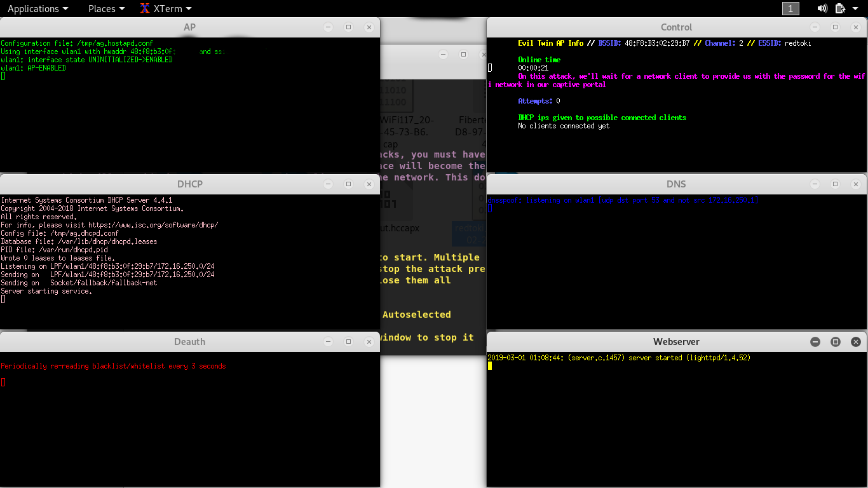Viewport: 868px width, 488px height.
Task: Toggle maximize on the hidden airgeddon window
Action: pyautogui.click(x=463, y=55)
